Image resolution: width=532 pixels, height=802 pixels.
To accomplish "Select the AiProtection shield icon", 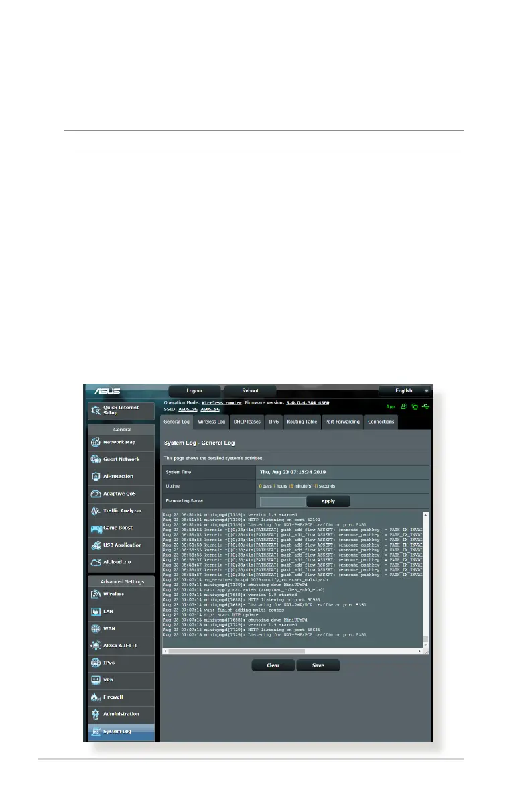I will click(96, 477).
